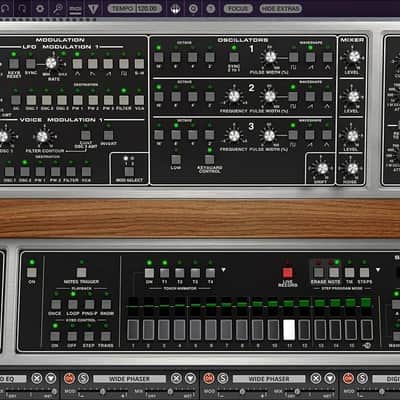Toggle the NOTES TRIGGER button
The image size is (400, 400).
[x=81, y=272]
